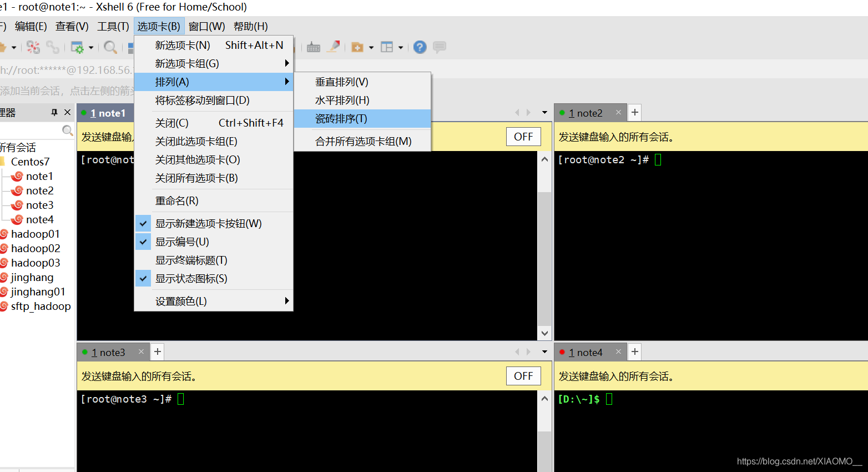Open the 排列(A) submenu item
The width and height of the screenshot is (868, 472).
point(214,82)
